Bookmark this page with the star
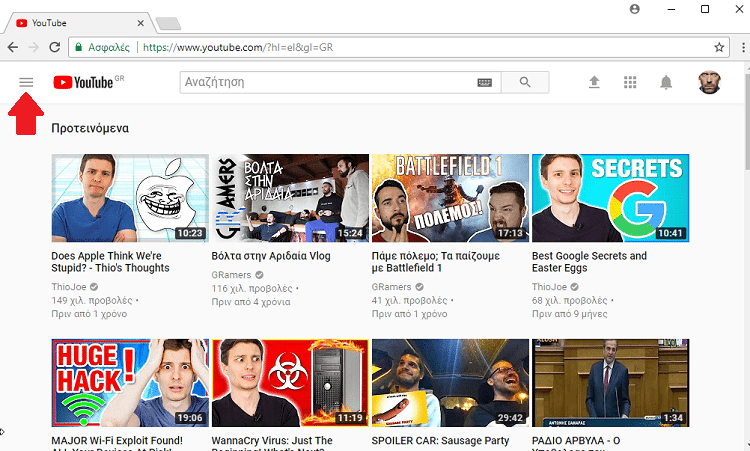Screen dimensions: 750x451 click(x=719, y=47)
